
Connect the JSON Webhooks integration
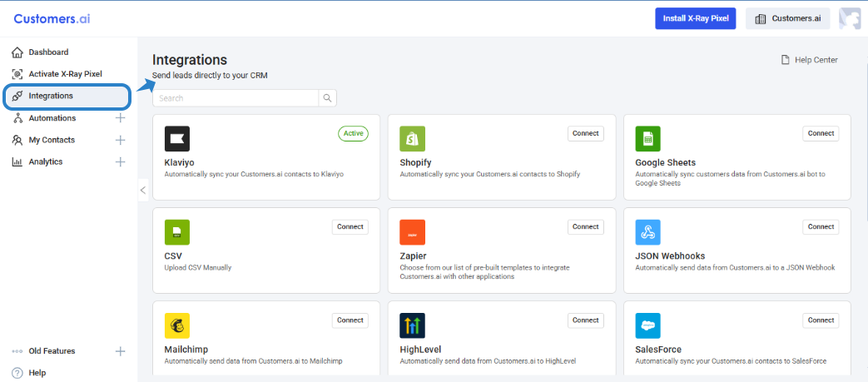(x=821, y=227)
